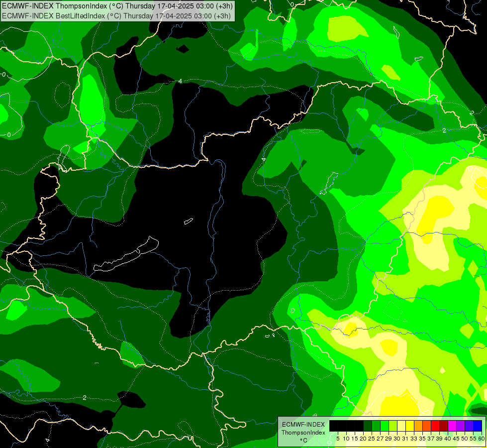Select the purple 45-50 legend swatch
Screen dimensions: 487x448
(461, 426)
